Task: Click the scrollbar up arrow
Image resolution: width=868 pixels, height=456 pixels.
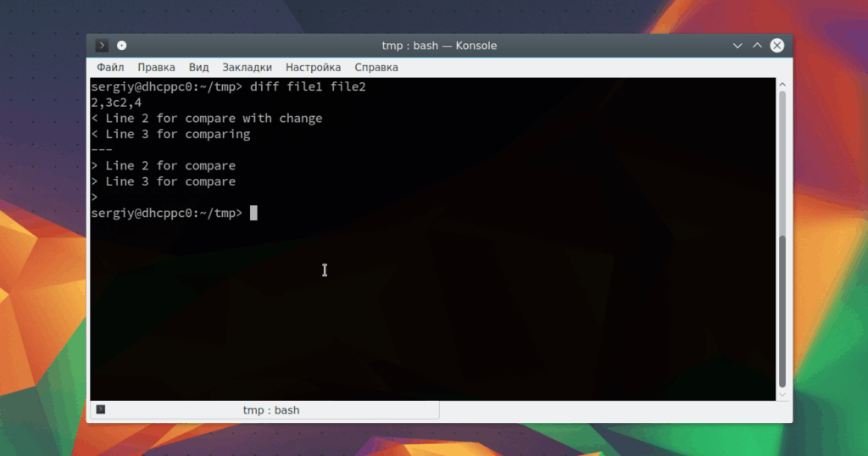Action: tap(782, 84)
